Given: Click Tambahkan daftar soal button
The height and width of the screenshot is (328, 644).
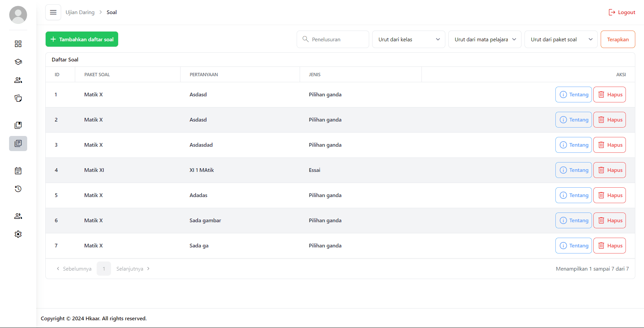Looking at the screenshot, I should pos(82,39).
